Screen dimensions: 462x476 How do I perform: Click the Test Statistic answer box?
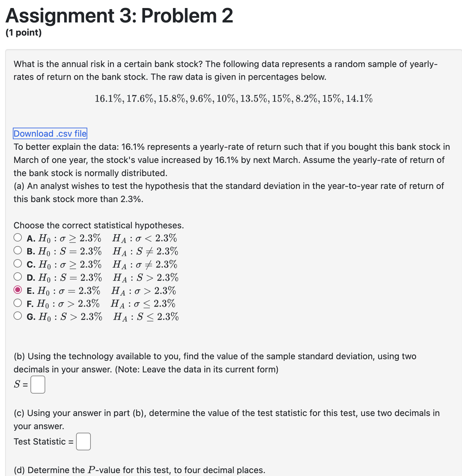click(83, 442)
